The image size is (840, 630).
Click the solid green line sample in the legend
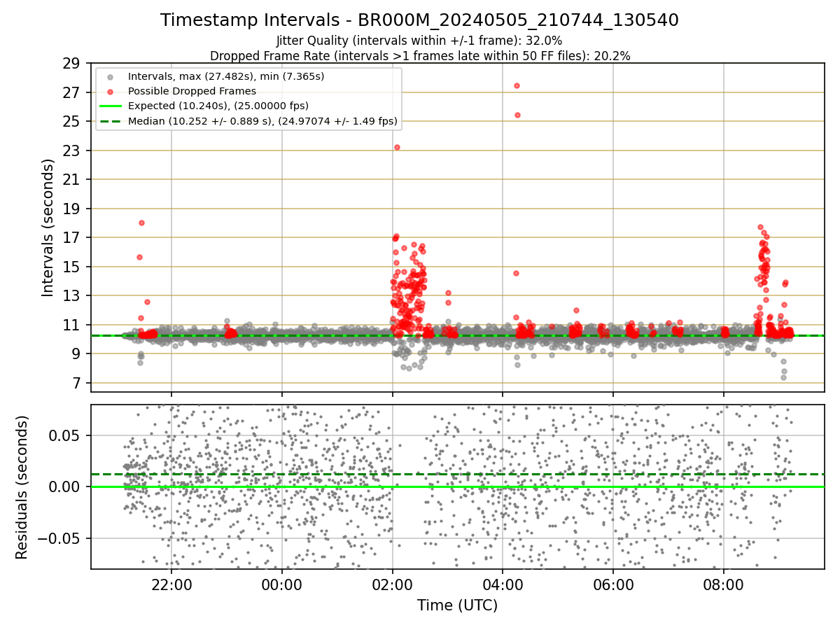(111, 106)
